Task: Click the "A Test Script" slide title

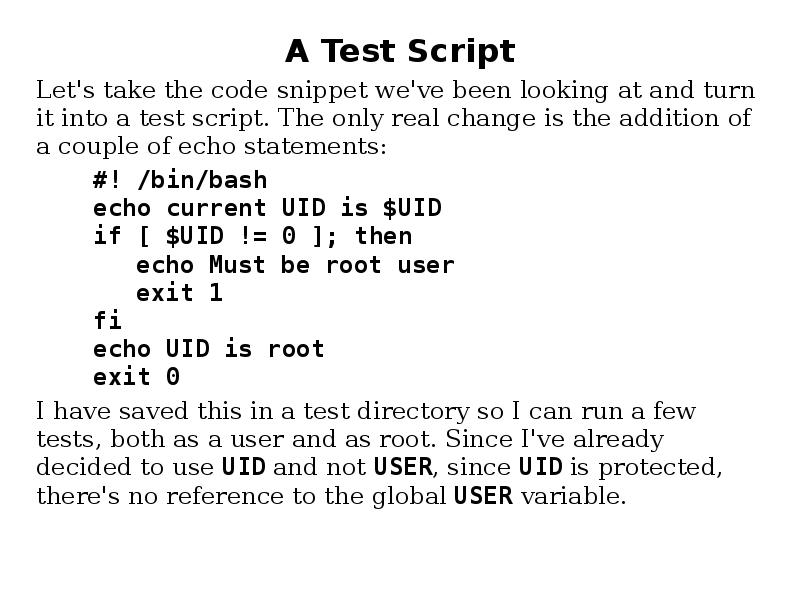Action: point(400,50)
